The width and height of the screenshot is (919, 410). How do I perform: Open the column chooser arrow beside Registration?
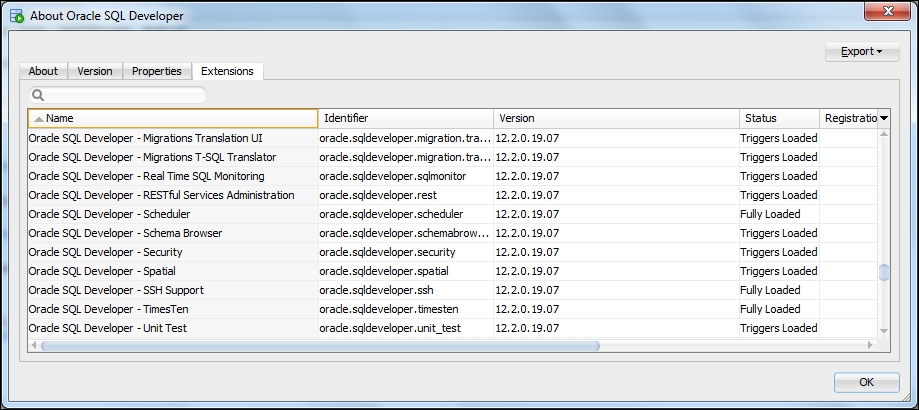point(884,118)
